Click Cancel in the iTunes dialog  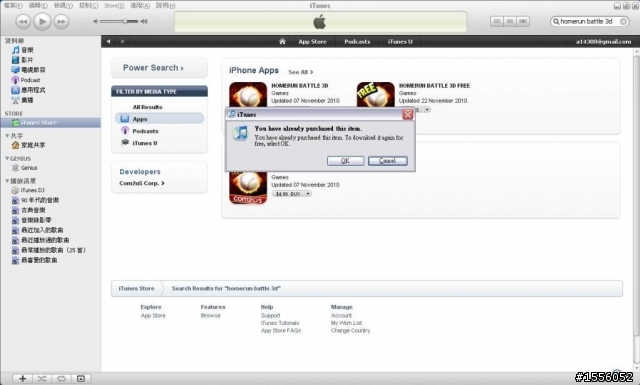click(387, 161)
